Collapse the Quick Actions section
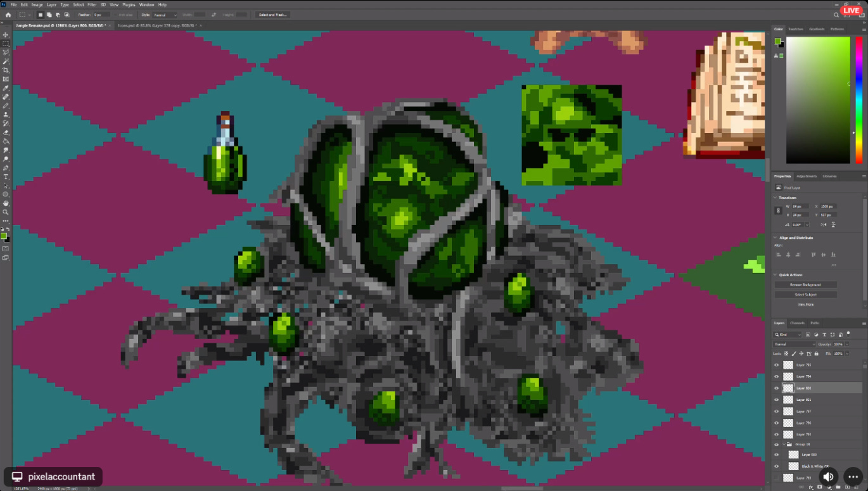 (x=775, y=275)
